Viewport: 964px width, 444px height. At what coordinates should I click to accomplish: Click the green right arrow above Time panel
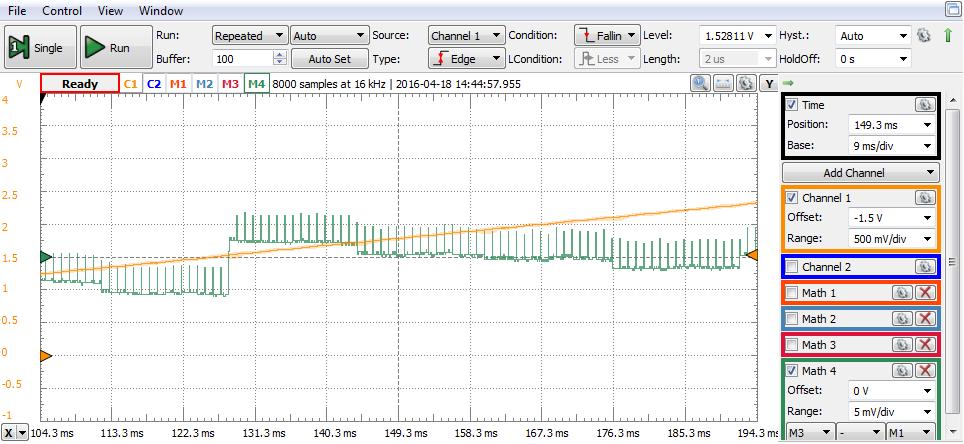[788, 83]
